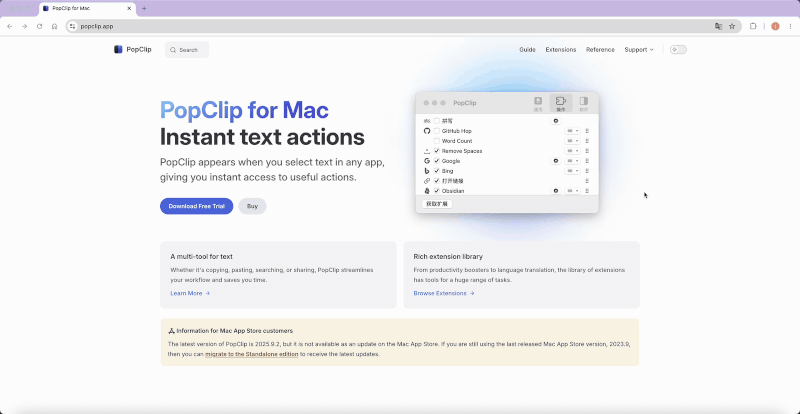Open the Google row dropdown

pos(572,161)
